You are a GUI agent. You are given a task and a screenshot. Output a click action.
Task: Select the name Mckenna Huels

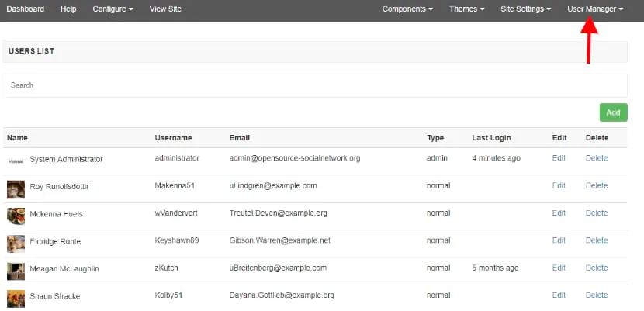tap(57, 214)
